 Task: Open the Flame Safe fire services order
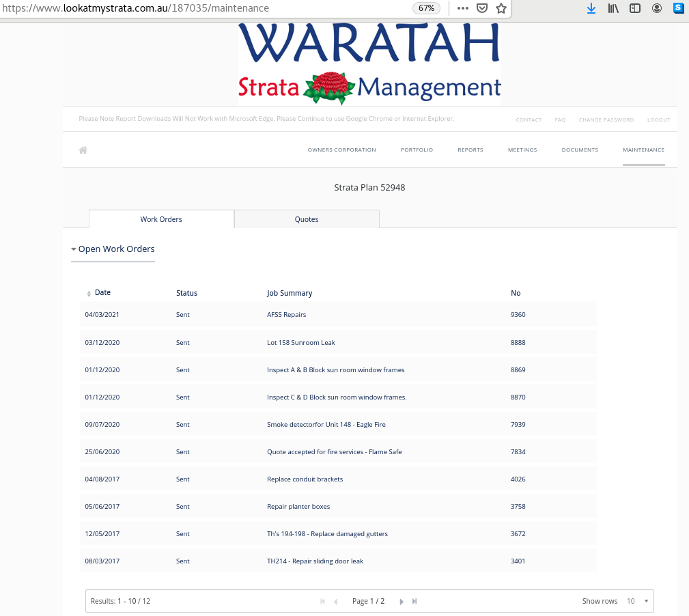335,451
